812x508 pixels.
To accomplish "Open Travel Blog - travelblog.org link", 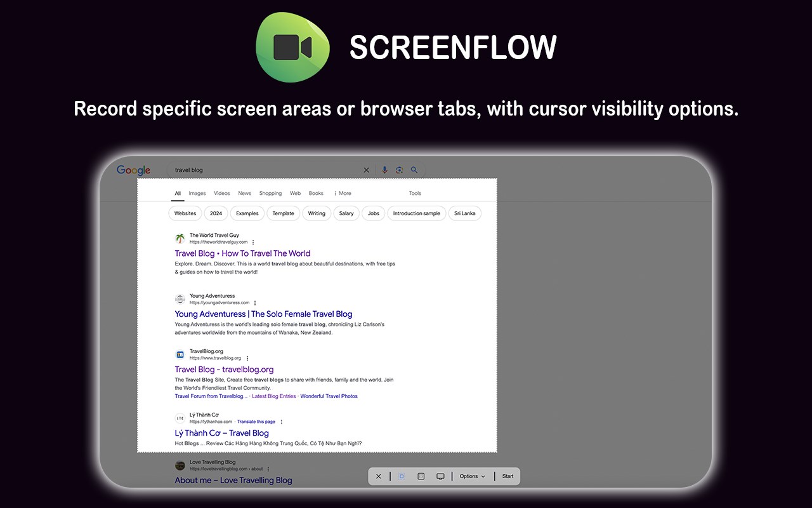I will pyautogui.click(x=225, y=370).
